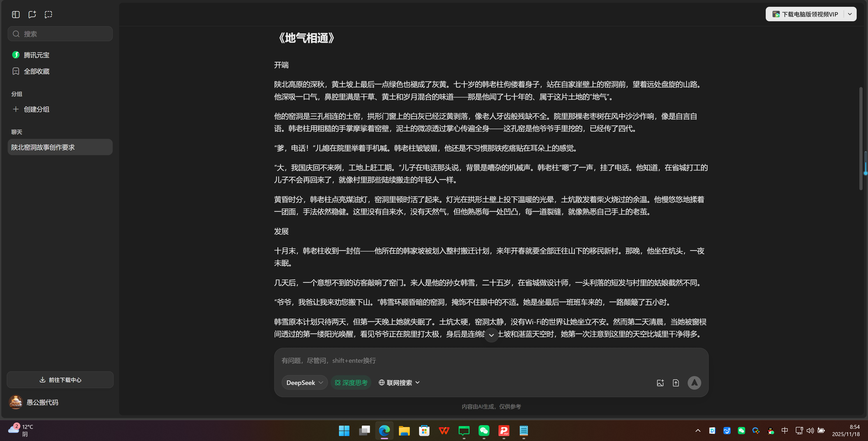Viewport: 868px width, 441px height.
Task: Expand the VIP download dropdown arrow
Action: coord(850,14)
